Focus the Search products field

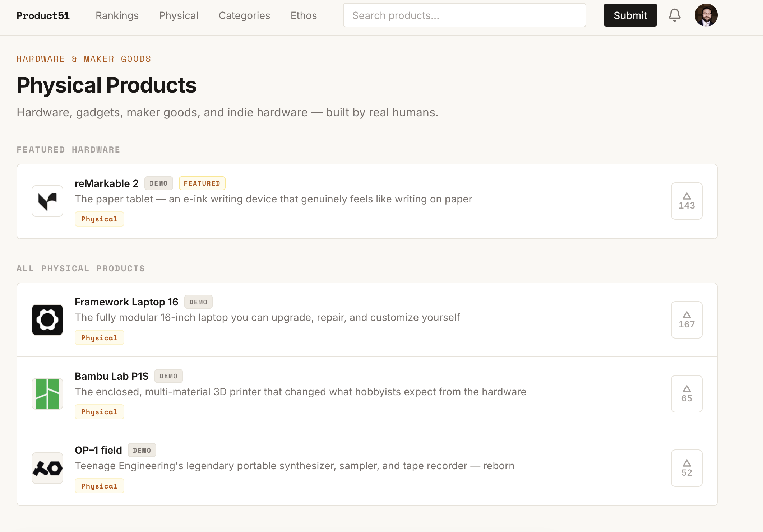[464, 15]
